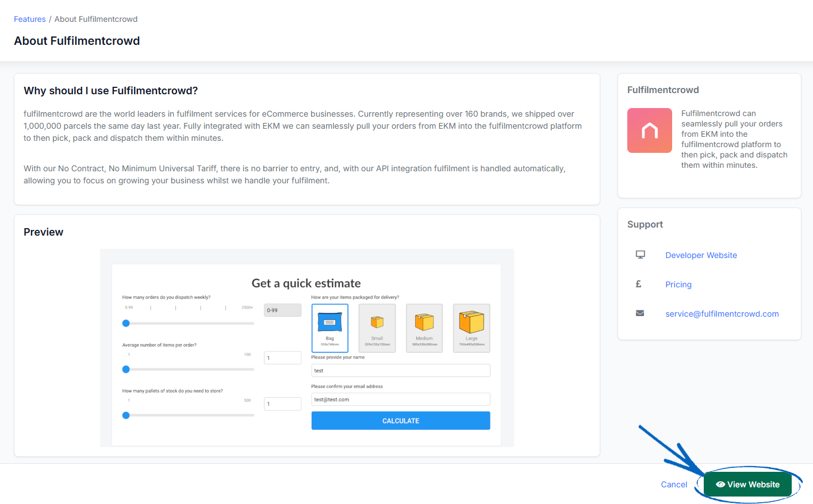Open the Features breadcrumb link

(x=30, y=19)
